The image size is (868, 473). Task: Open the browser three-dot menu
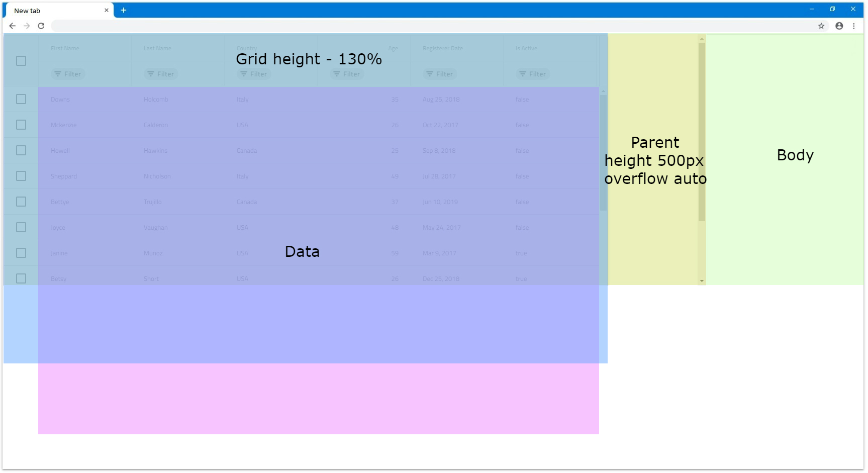click(x=853, y=26)
